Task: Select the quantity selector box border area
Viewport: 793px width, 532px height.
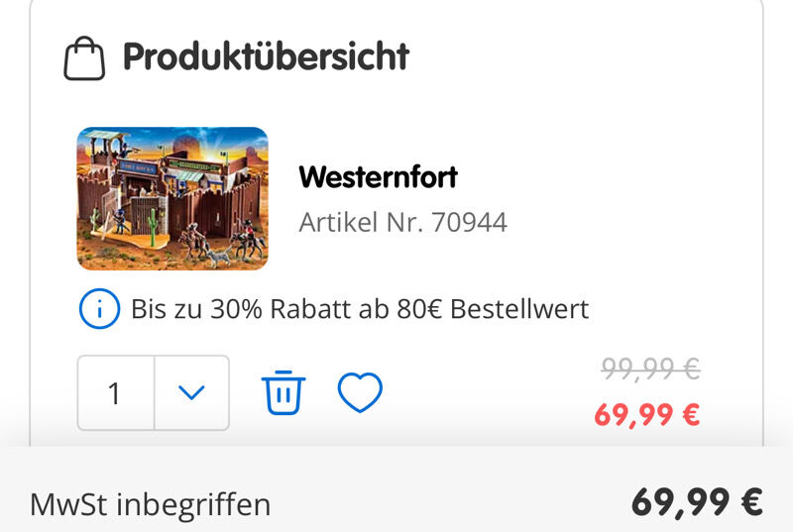Action: [x=154, y=392]
